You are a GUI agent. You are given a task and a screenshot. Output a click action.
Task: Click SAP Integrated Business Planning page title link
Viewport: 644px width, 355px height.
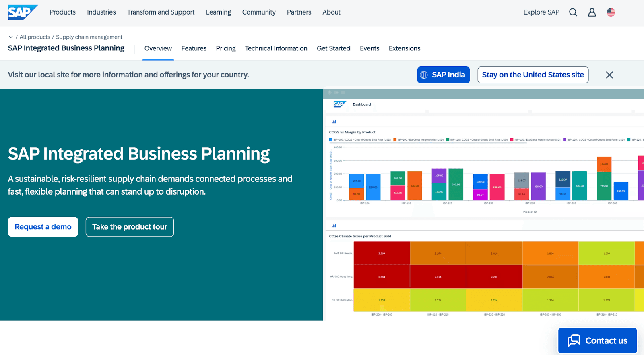pyautogui.click(x=66, y=48)
